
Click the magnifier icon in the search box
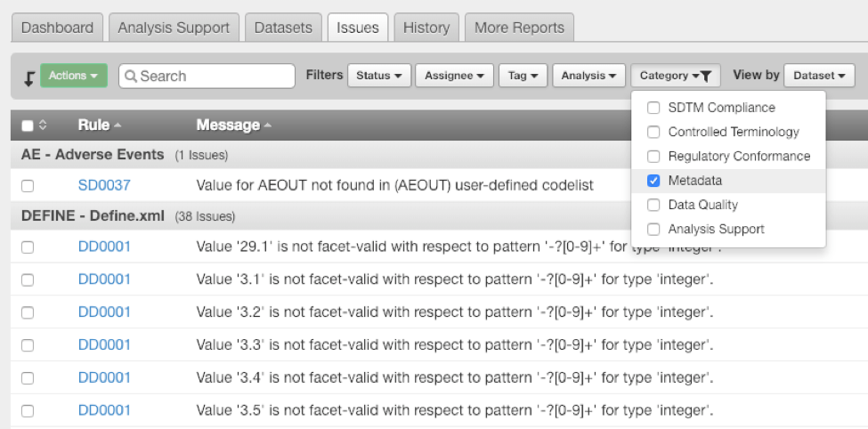point(131,77)
